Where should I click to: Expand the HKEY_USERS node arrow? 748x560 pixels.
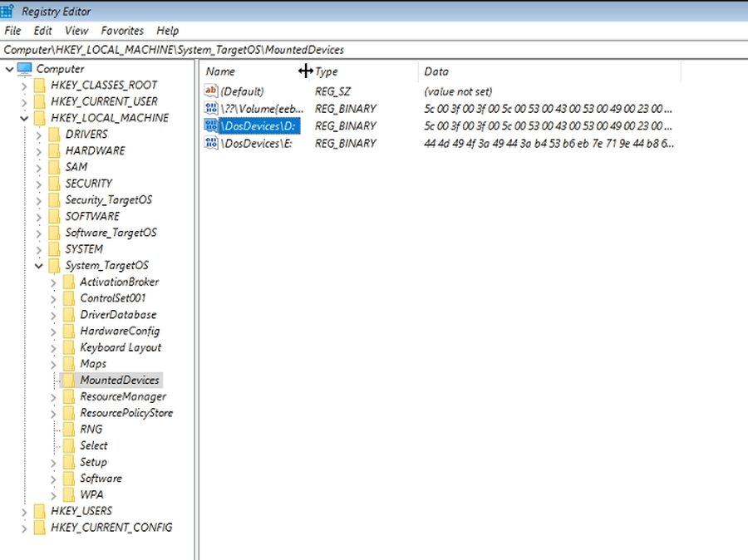[24, 513]
